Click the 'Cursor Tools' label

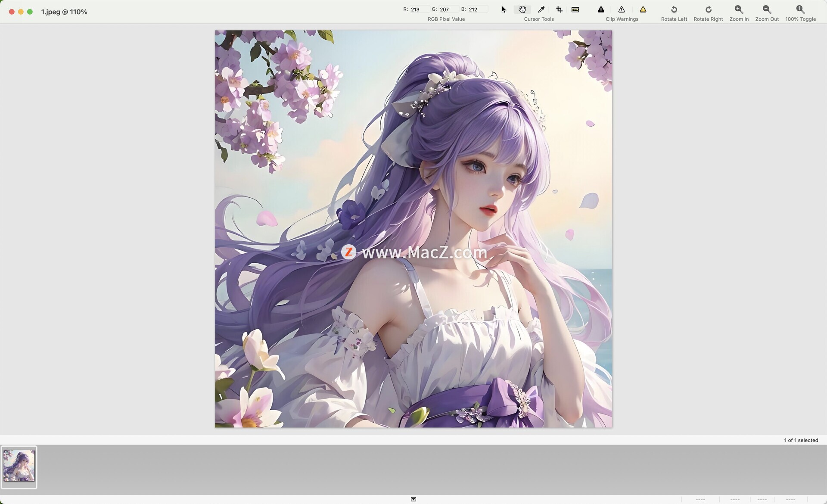[x=539, y=19]
